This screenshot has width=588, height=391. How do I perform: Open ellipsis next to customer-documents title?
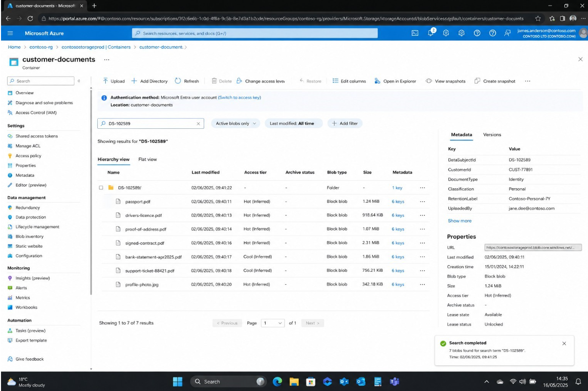[x=106, y=59]
